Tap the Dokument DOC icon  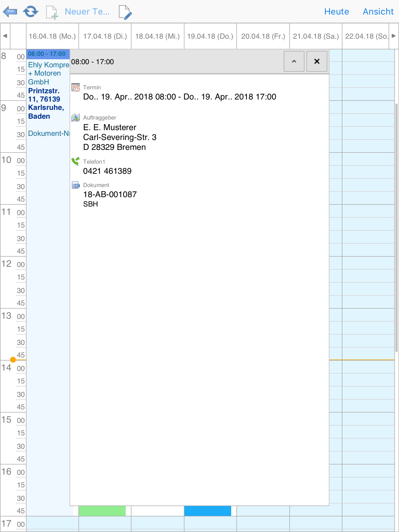(x=76, y=185)
